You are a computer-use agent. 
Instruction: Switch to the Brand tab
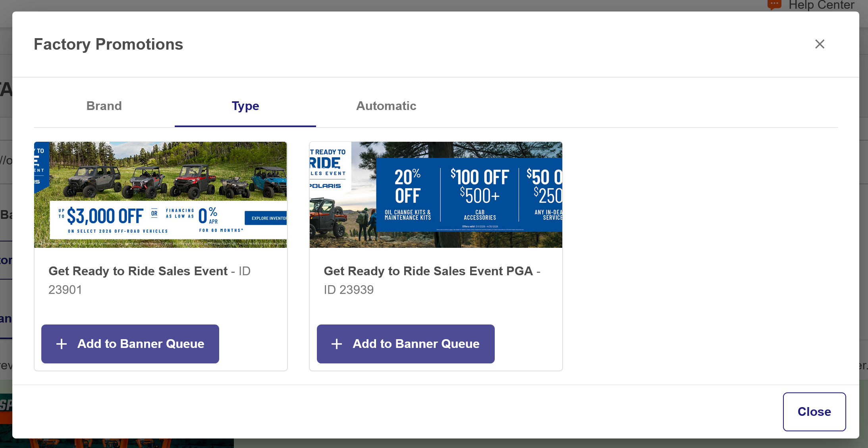[104, 106]
